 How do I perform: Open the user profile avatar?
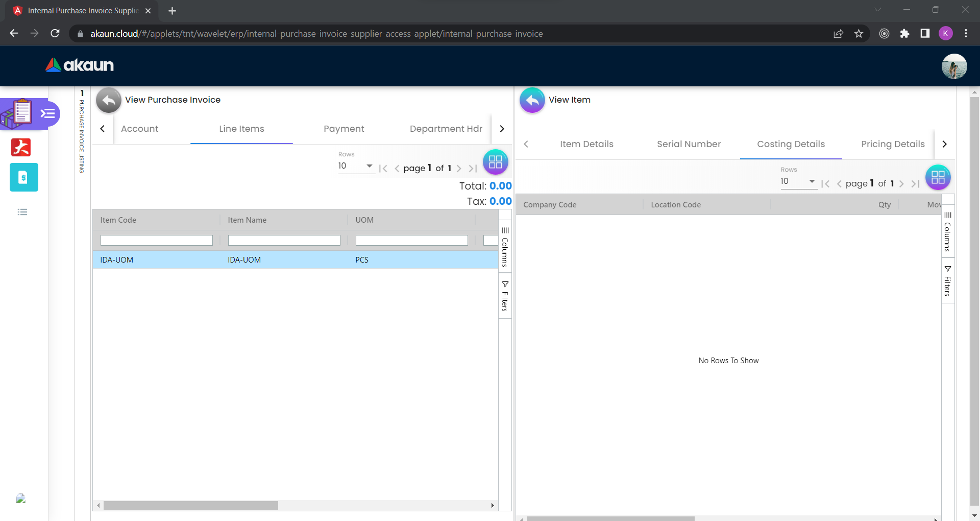(953, 66)
